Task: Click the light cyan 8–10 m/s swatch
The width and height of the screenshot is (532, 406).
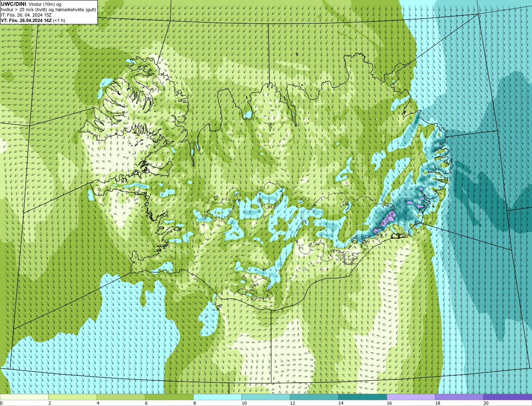Action: 217,397
